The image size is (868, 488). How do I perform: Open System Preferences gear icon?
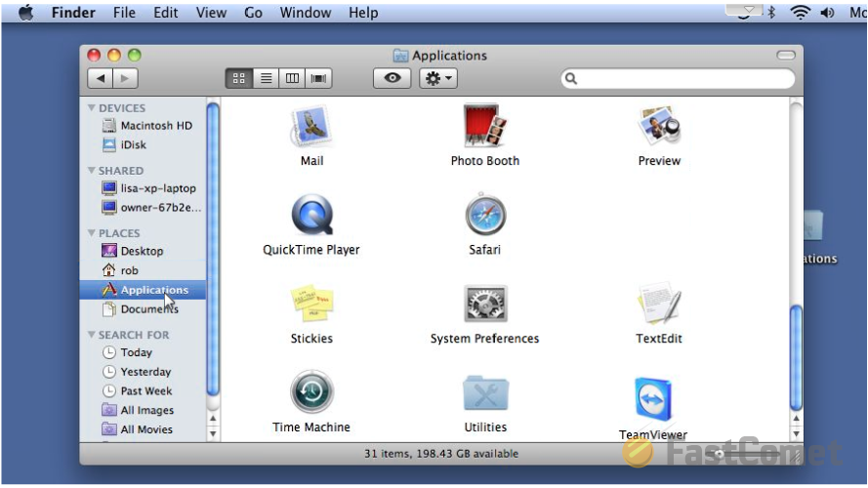(485, 304)
